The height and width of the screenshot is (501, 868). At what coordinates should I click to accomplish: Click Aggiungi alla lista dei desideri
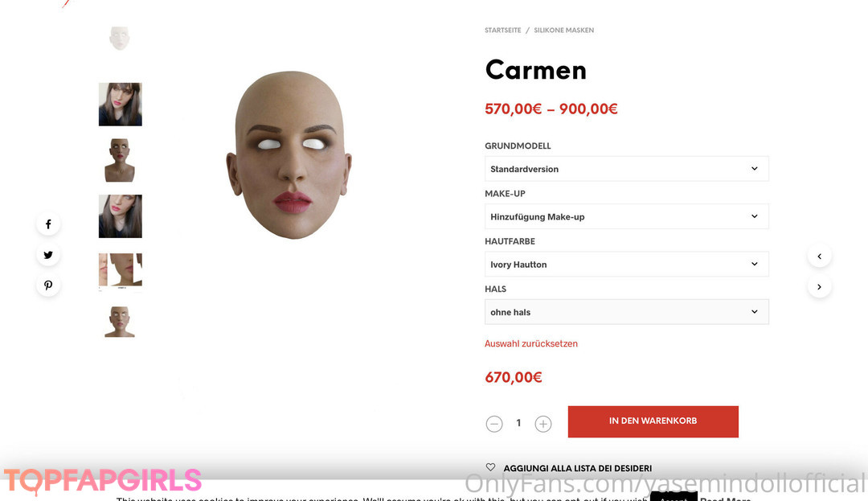577,468
